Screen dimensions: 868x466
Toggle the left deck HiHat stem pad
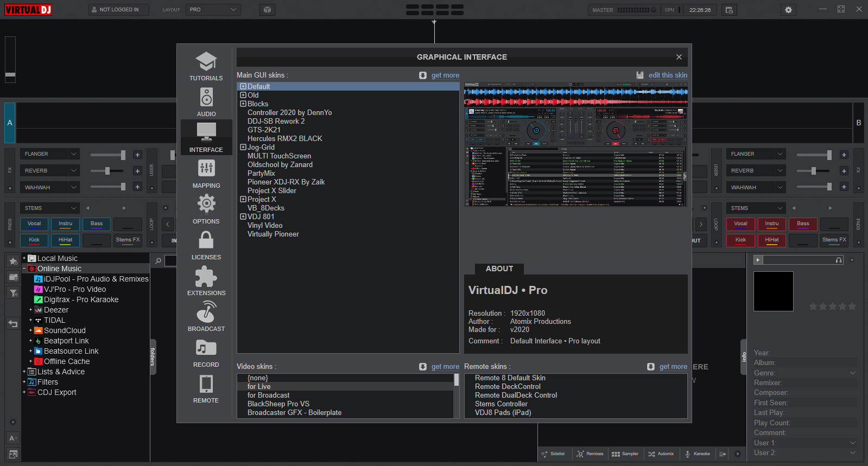[x=66, y=240]
